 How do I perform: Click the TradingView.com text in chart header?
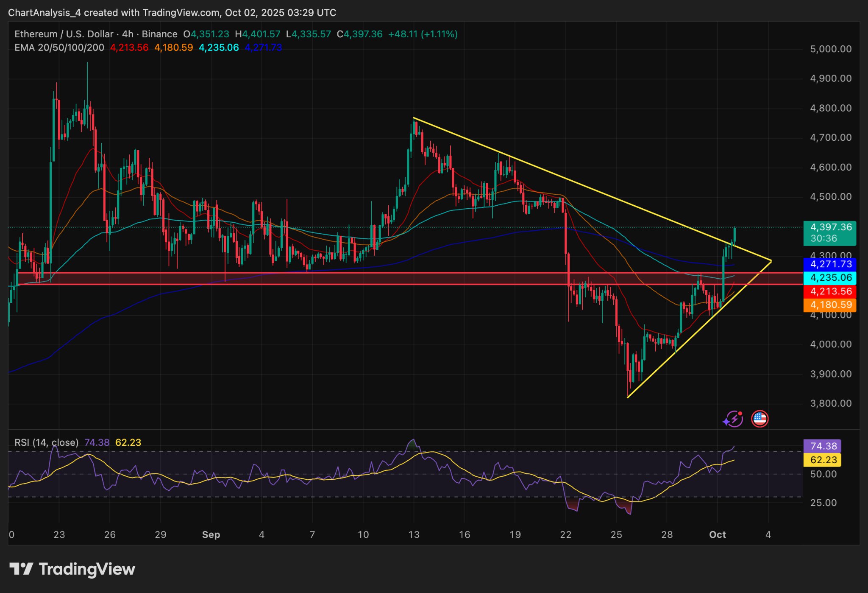coord(181,13)
